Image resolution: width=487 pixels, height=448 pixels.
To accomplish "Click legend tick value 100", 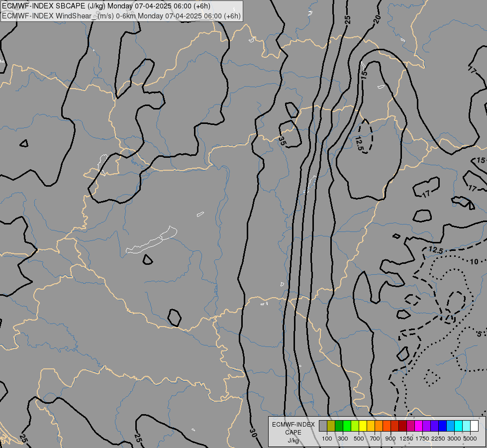I will pyautogui.click(x=327, y=439).
